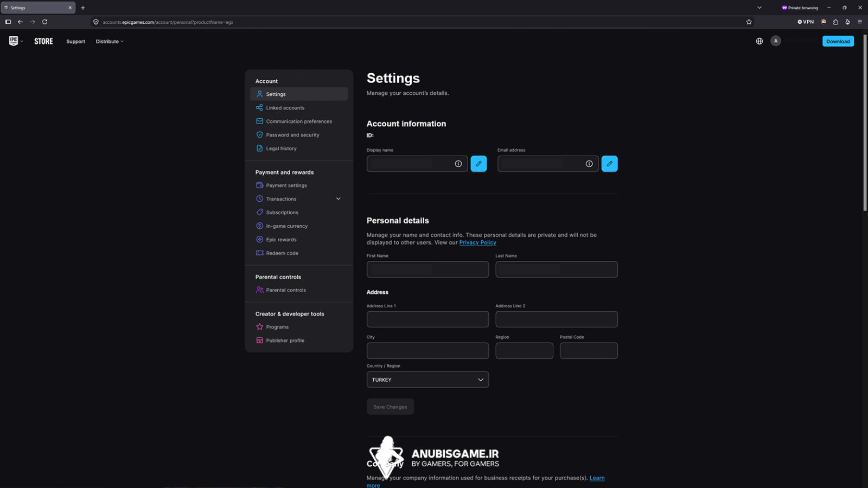Click the Display name field
868x488 pixels.
point(417,164)
